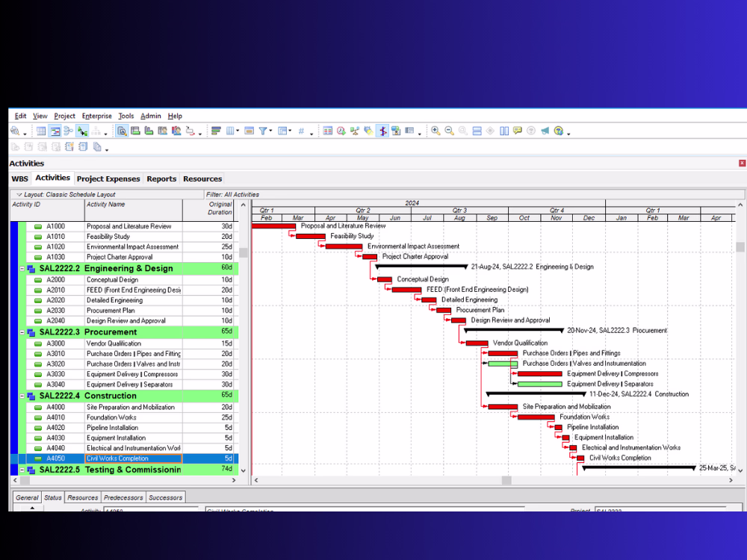
Task: Click the Zoom In magnifier
Action: coord(436,131)
